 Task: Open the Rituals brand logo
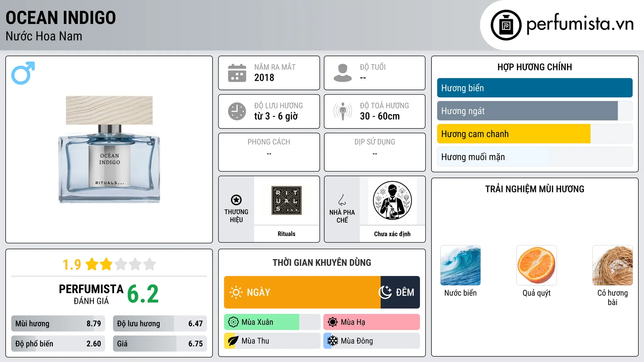pos(286,200)
